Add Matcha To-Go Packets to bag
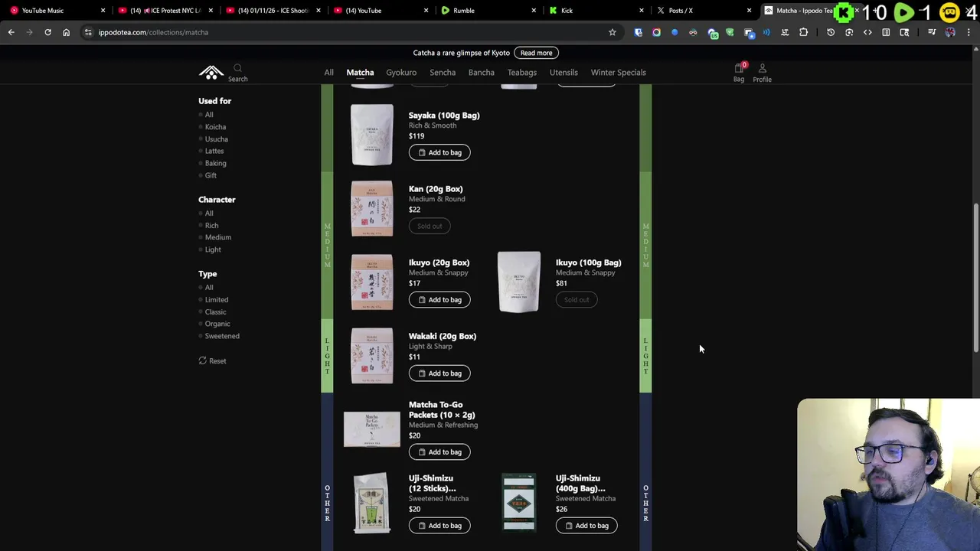This screenshot has height=551, width=980. tap(439, 452)
